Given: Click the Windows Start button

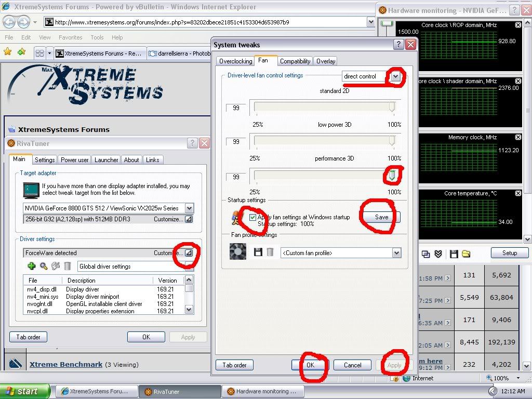Looking at the screenshot, I should pos(24,391).
